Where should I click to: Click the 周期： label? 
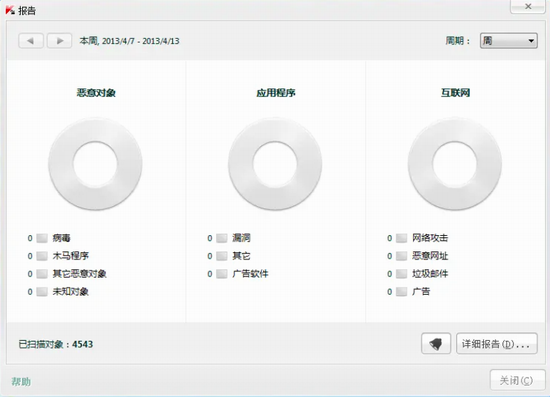(x=458, y=41)
